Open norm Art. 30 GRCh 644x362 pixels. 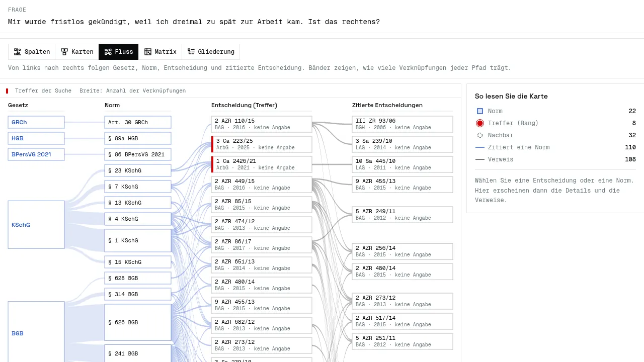coord(138,122)
